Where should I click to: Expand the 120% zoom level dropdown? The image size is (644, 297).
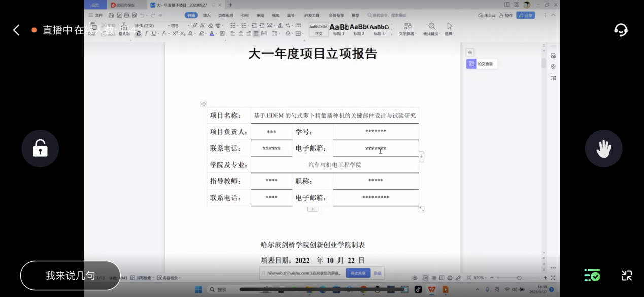pyautogui.click(x=479, y=278)
